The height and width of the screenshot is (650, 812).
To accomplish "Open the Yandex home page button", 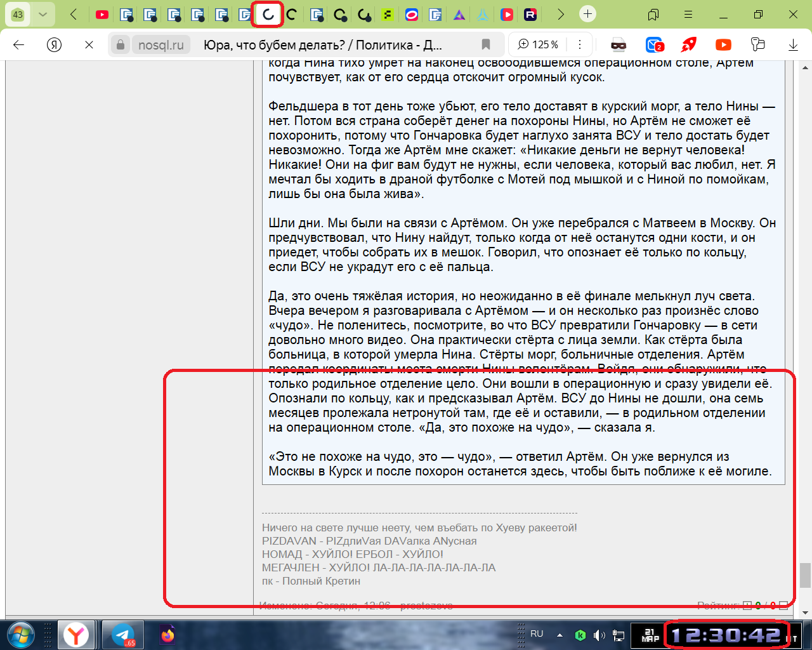I will tap(55, 44).
